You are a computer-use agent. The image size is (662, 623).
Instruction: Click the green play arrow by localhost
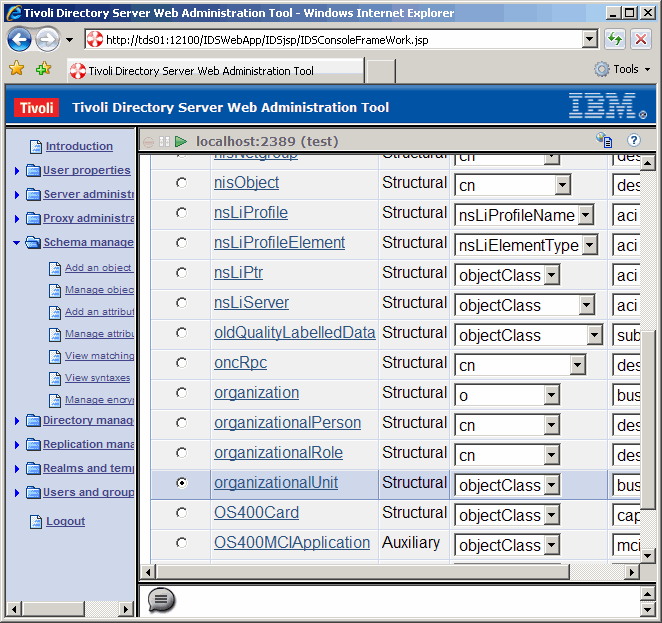click(181, 142)
